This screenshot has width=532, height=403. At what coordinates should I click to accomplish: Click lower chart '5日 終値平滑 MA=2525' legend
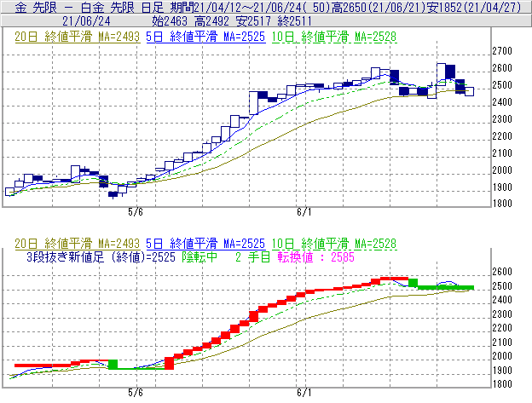coord(205,244)
